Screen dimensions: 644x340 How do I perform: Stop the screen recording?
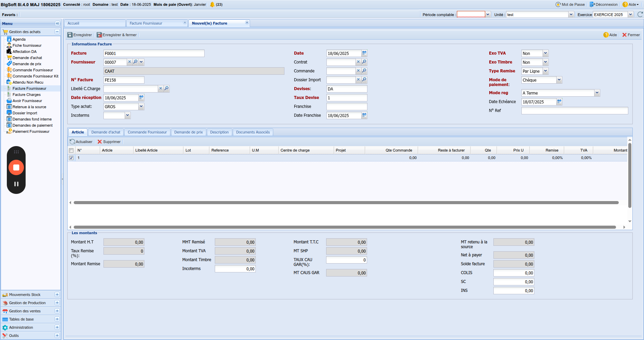pyautogui.click(x=16, y=168)
